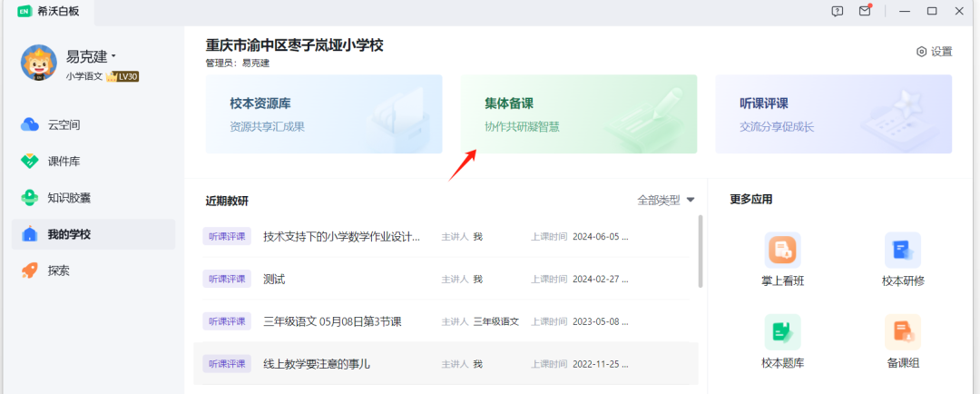980x394 pixels.
Task: Click the 云空间 menu label
Action: 64,125
